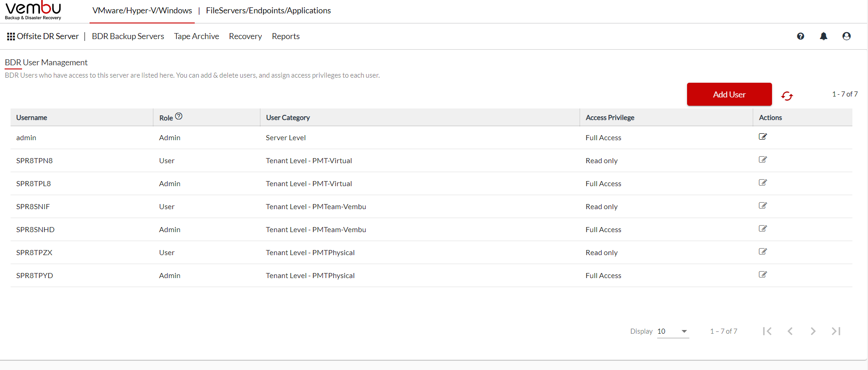Select username SPR8TPL8
Image resolution: width=868 pixels, height=370 pixels.
click(x=34, y=184)
